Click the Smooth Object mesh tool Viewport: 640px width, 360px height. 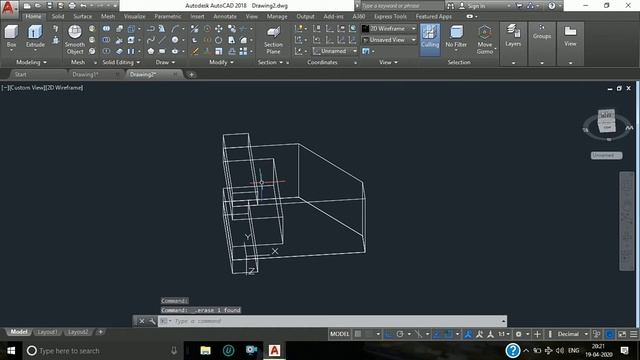[x=75, y=40]
